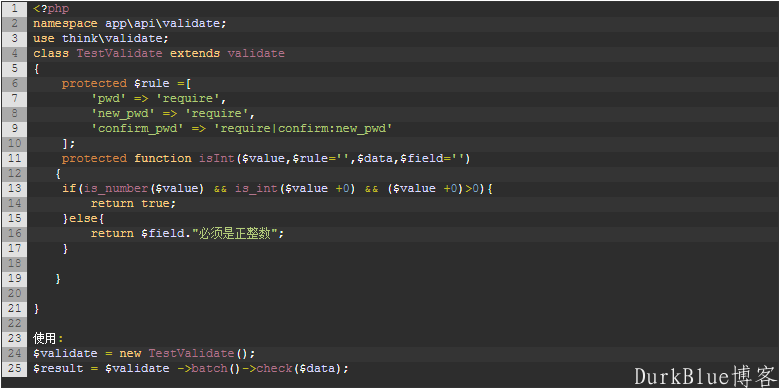Click is_number($value) in the if condition

coord(144,189)
